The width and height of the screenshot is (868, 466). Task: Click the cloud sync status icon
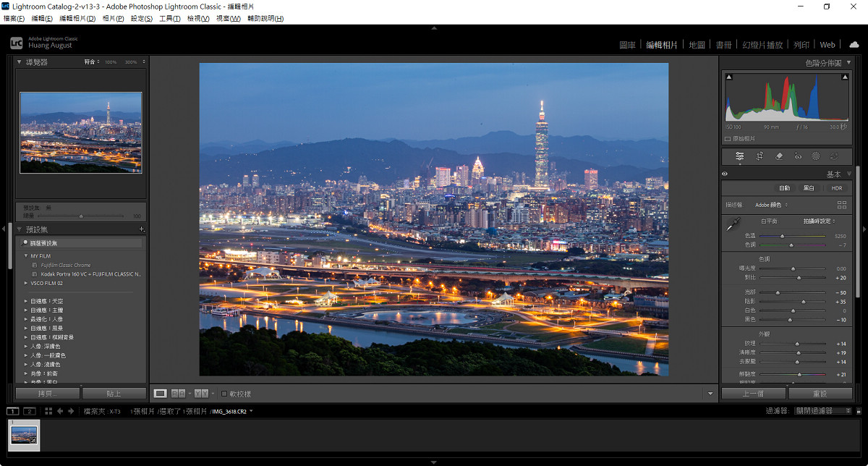[854, 44]
